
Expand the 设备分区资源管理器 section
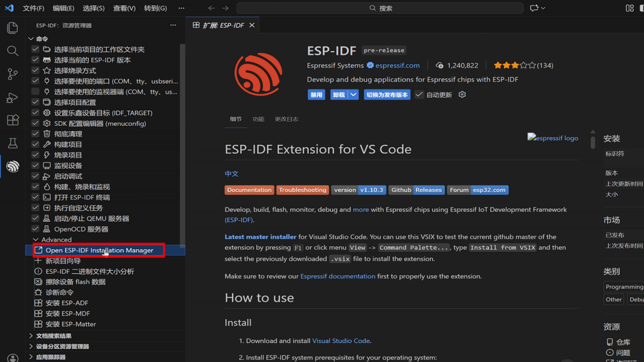tap(31, 346)
